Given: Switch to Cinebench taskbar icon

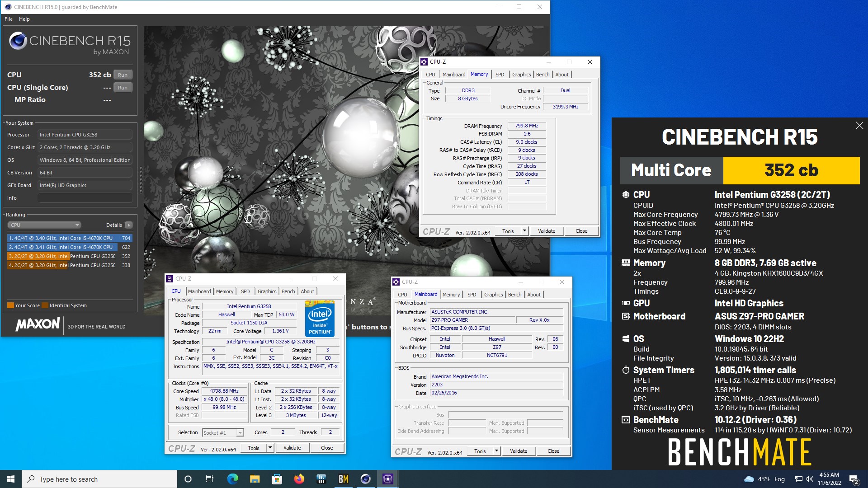Looking at the screenshot, I should tap(366, 479).
